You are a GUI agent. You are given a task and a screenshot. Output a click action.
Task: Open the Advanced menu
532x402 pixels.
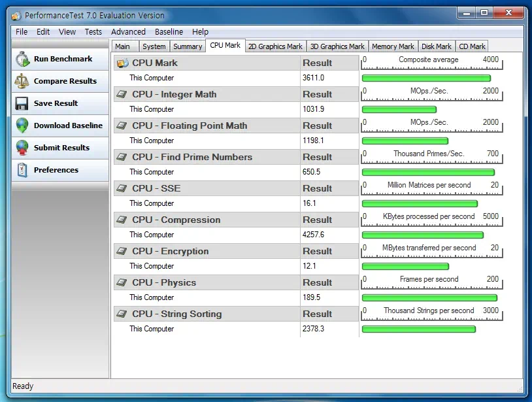pos(128,31)
